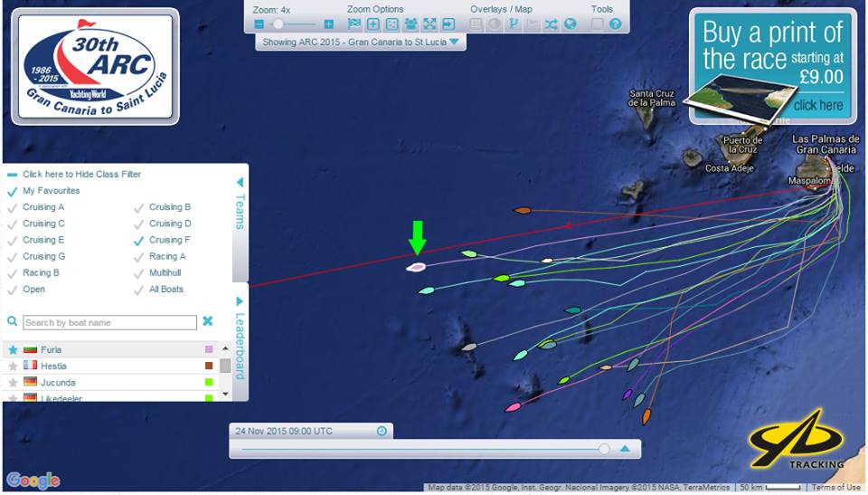
Task: Open the help question mark tool
Action: 615,24
